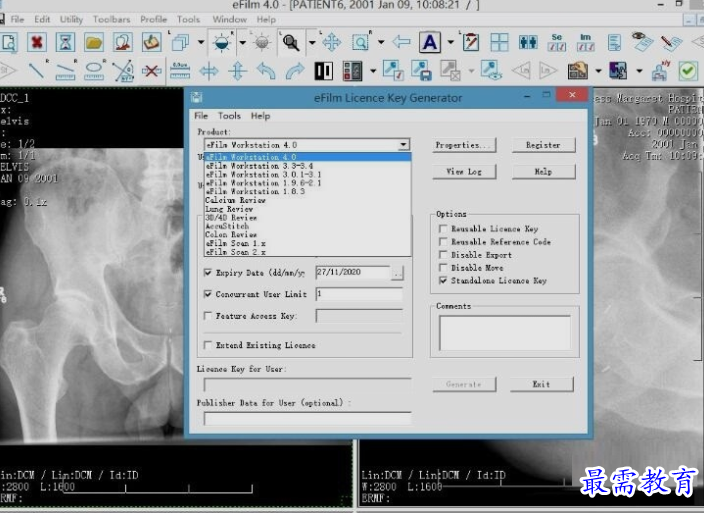Open dropdown arrow beside window/level sun icon
Image resolution: width=704 pixels, height=513 pixels.
242,43
